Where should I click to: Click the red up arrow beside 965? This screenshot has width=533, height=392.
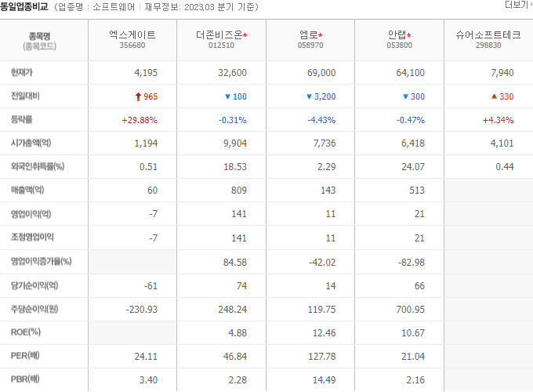(138, 97)
